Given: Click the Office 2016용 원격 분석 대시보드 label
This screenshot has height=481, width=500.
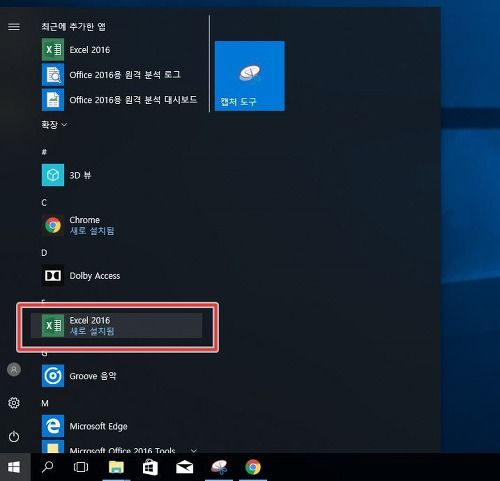Looking at the screenshot, I should [x=133, y=100].
